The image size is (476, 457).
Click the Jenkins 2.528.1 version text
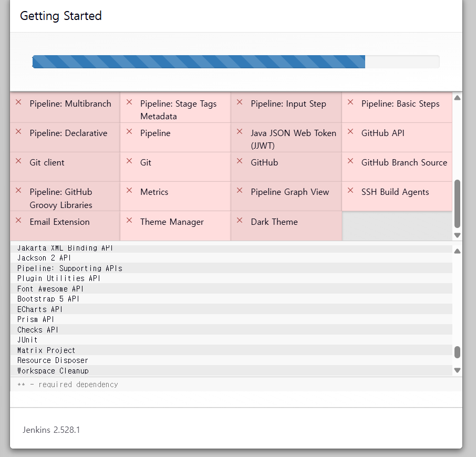pyautogui.click(x=51, y=430)
